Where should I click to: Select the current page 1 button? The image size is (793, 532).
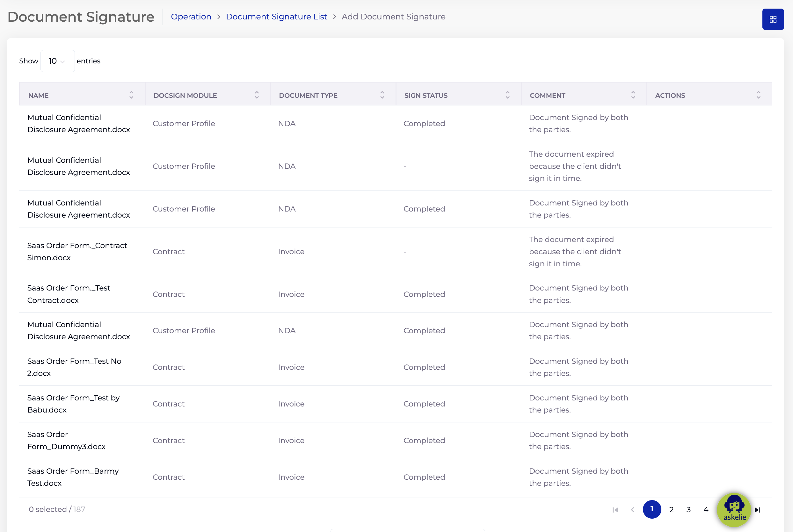pyautogui.click(x=652, y=509)
